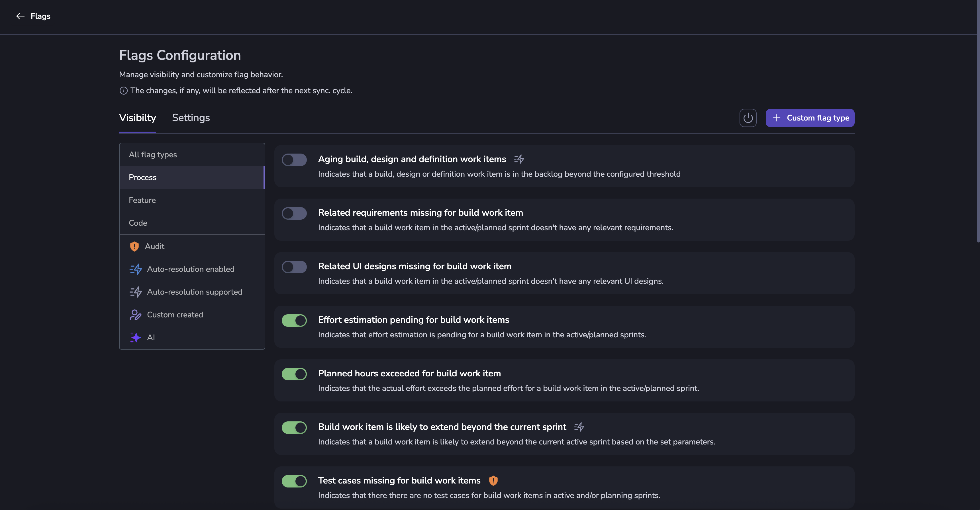Click the Custom created user-pencil icon
The height and width of the screenshot is (510, 980).
(135, 315)
